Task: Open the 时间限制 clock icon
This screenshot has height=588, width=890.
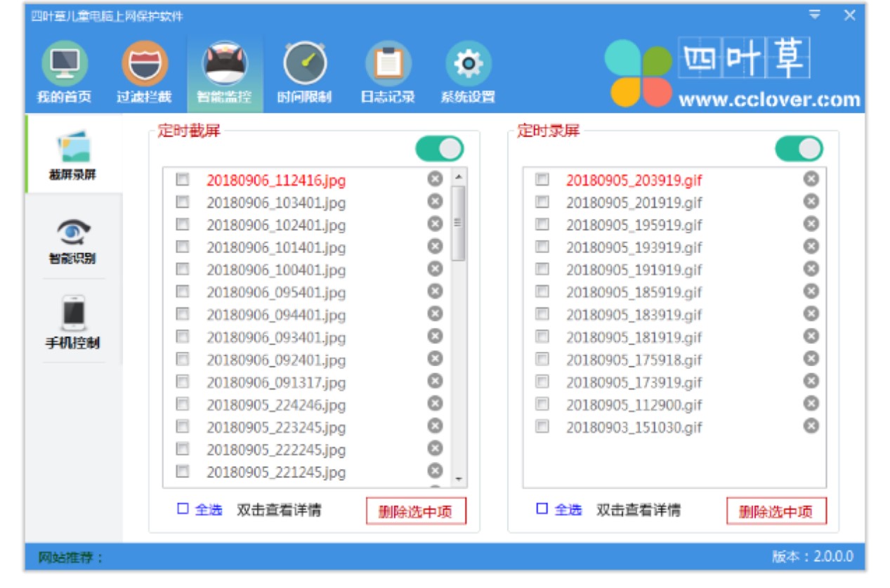Action: click(304, 65)
